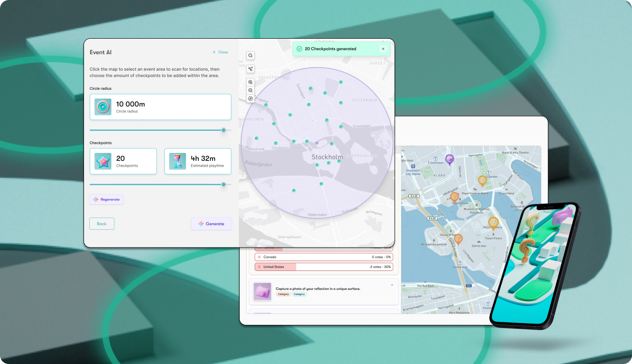632x364 pixels.
Task: Click the circle radius target icon
Action: tap(103, 107)
